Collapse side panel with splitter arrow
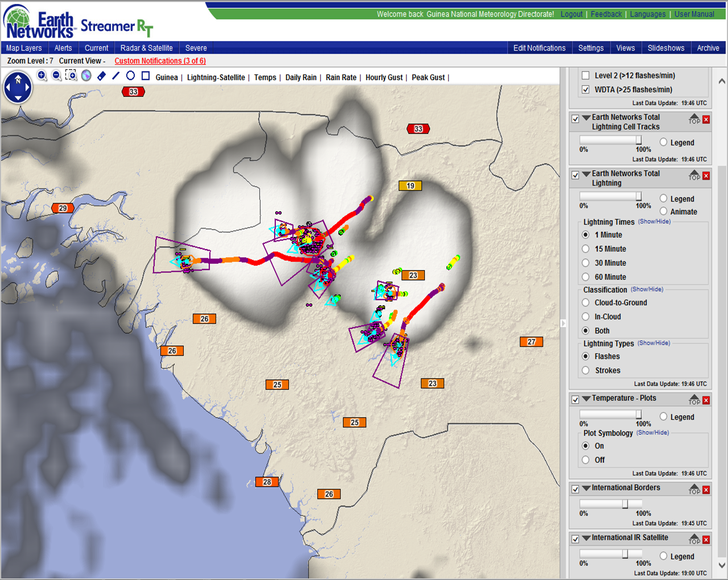 (x=563, y=323)
